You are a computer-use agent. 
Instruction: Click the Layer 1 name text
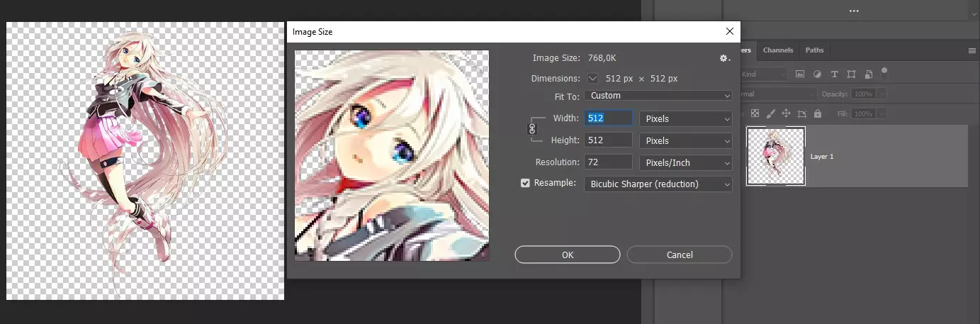tap(822, 156)
